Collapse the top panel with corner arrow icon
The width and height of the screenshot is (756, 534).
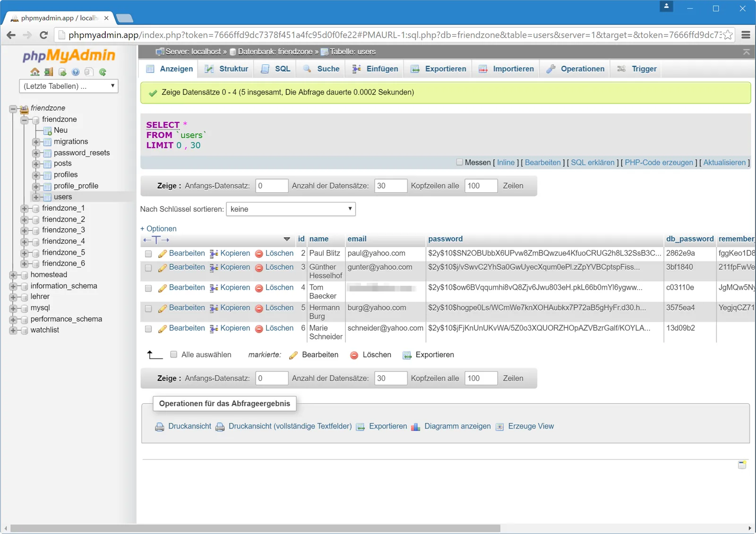click(x=747, y=52)
